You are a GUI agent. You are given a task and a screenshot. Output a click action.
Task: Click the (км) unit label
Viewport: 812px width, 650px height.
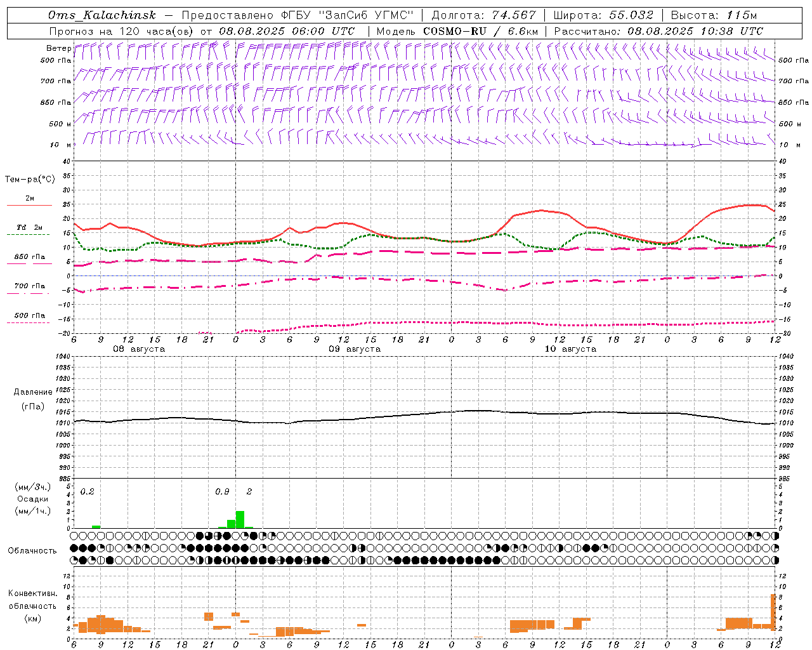point(32,618)
